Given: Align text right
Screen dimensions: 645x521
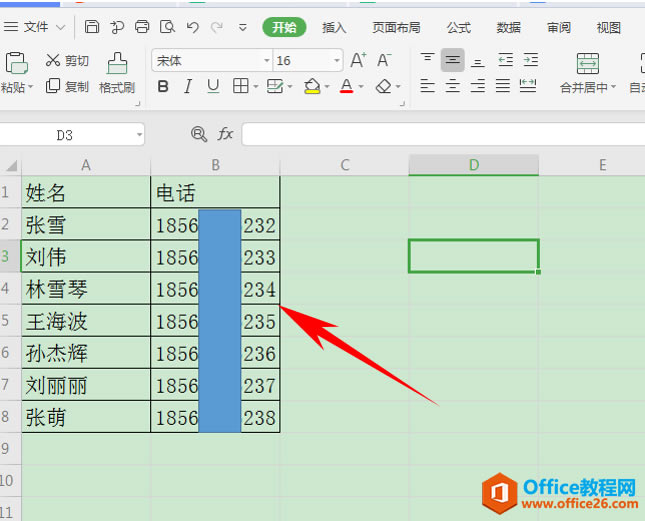Looking at the screenshot, I should pyautogui.click(x=478, y=86).
